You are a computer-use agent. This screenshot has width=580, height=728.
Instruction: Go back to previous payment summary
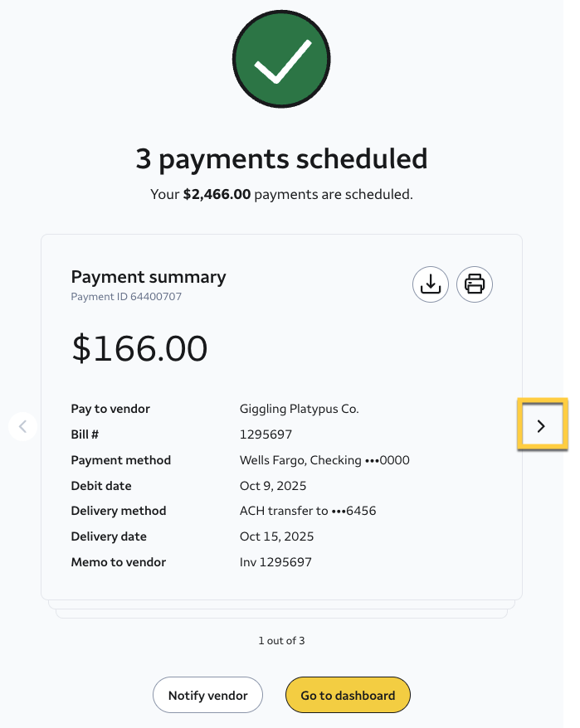coord(22,426)
